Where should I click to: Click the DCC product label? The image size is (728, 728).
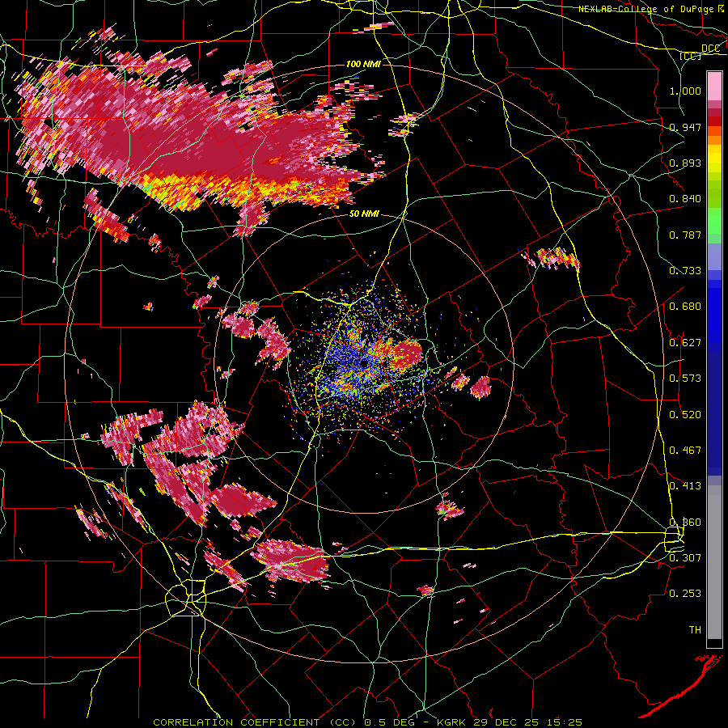710,49
